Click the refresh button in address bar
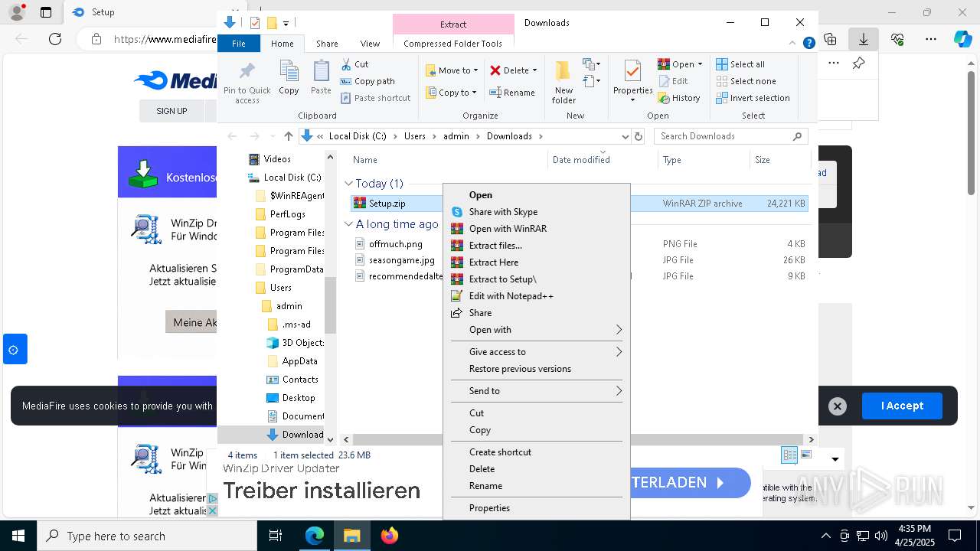980x551 pixels. tap(639, 136)
